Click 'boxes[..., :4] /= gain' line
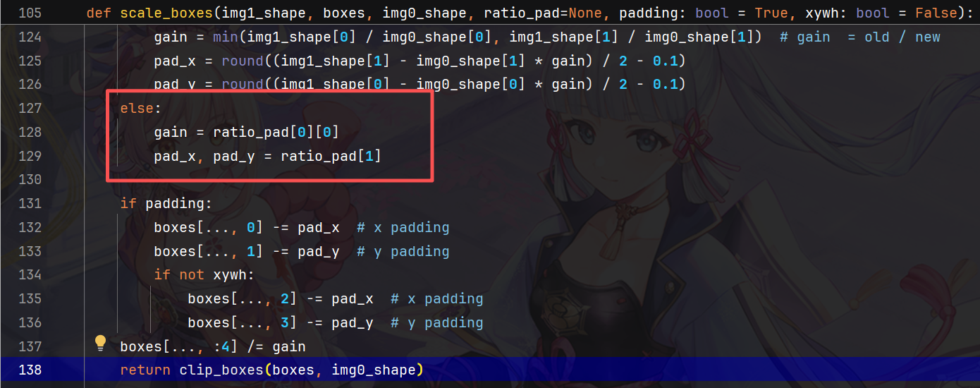Viewport: 980px width, 388px height. pos(213,346)
